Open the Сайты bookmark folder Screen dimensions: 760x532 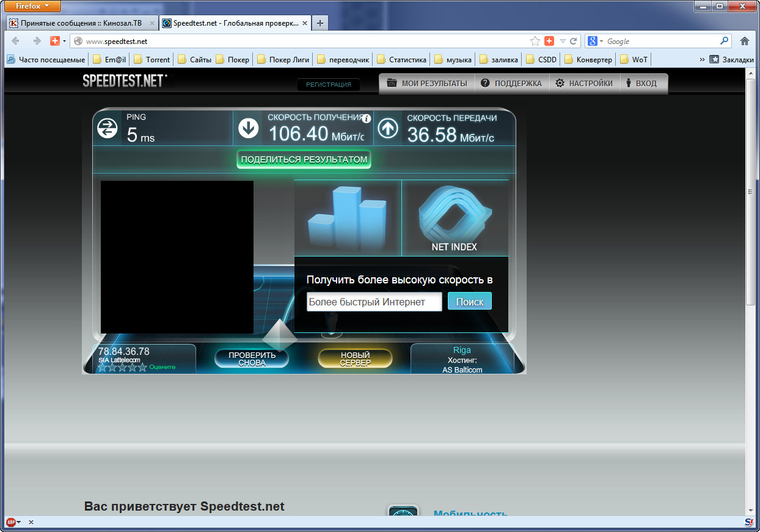tap(194, 59)
